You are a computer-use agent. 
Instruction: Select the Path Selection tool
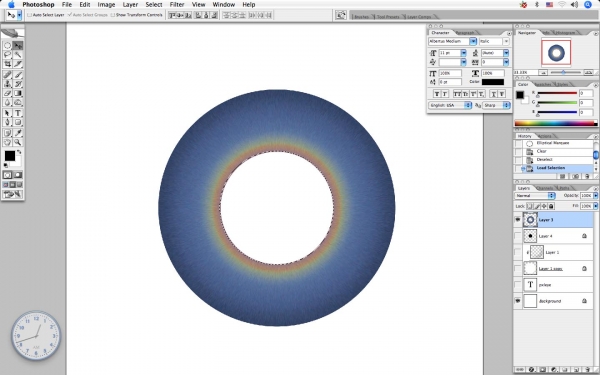coord(7,113)
